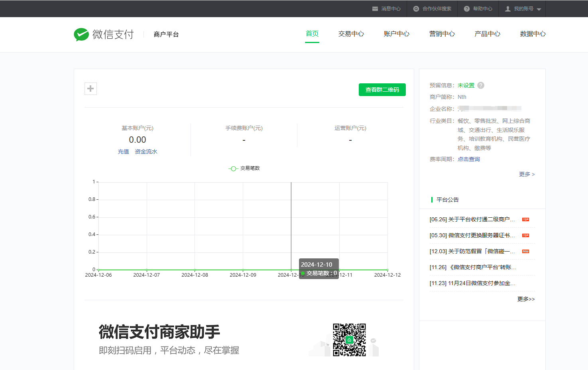The width and height of the screenshot is (588, 370).
Task: Click the 未设置 reserved info link
Action: (x=466, y=85)
